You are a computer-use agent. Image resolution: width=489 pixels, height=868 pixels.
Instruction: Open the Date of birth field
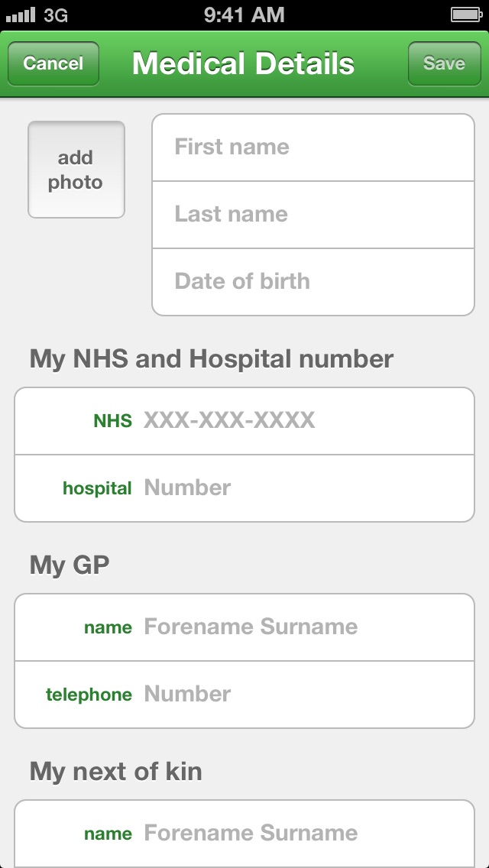click(x=313, y=281)
